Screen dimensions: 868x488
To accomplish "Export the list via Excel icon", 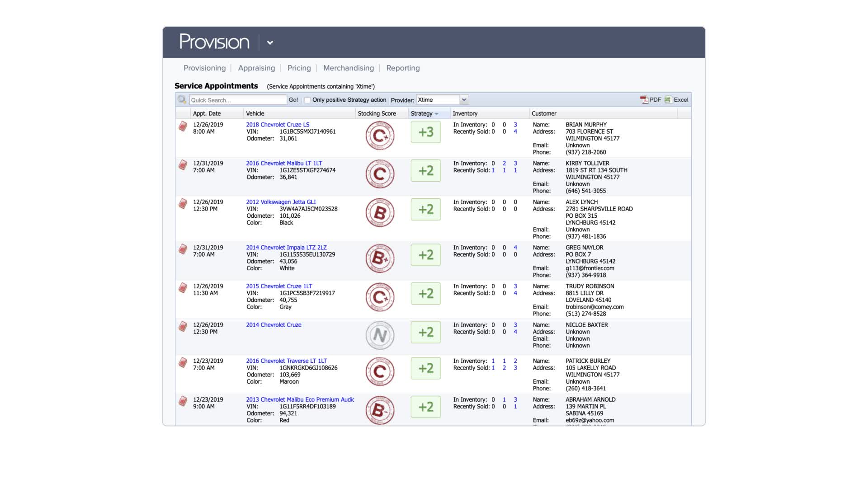I will pos(668,100).
